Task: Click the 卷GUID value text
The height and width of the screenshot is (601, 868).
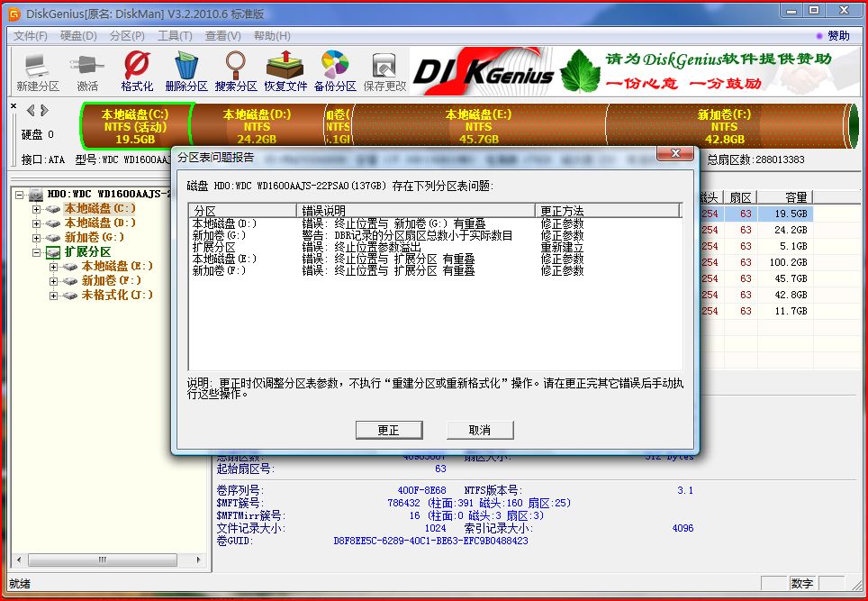Action: coord(430,541)
